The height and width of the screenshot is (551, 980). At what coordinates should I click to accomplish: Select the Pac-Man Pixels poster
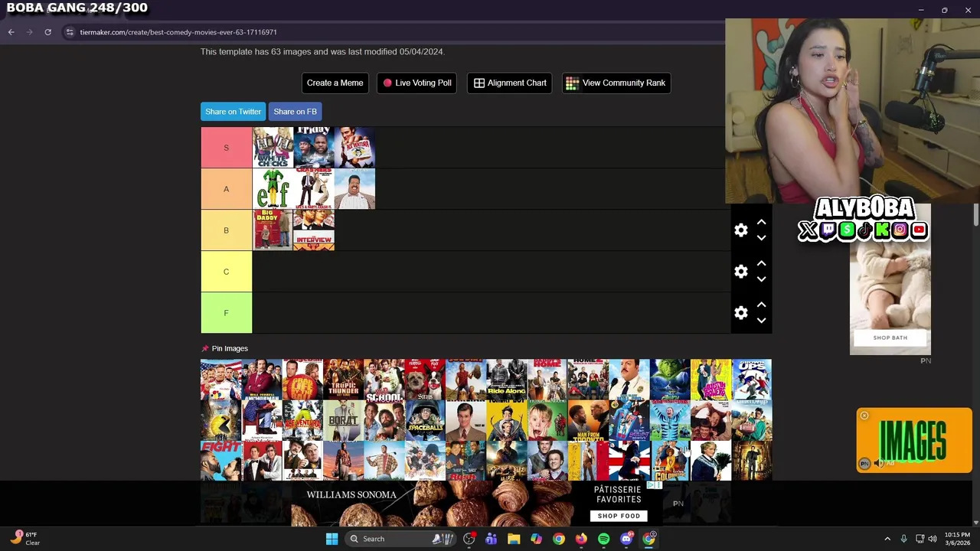(x=220, y=421)
